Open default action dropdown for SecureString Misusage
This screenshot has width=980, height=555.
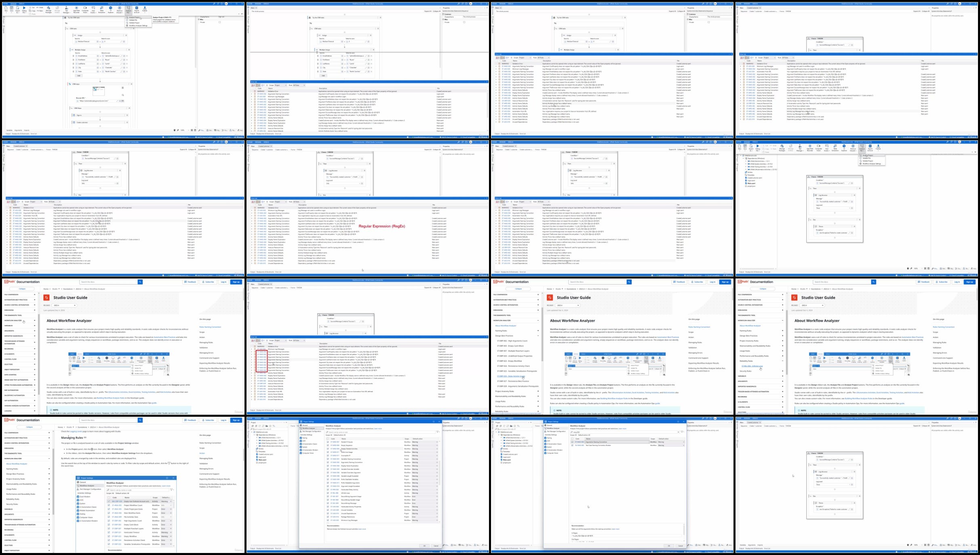tap(424, 503)
